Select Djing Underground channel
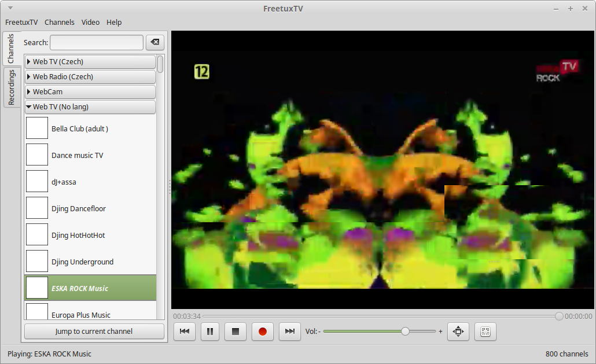The image size is (596, 364). click(90, 262)
